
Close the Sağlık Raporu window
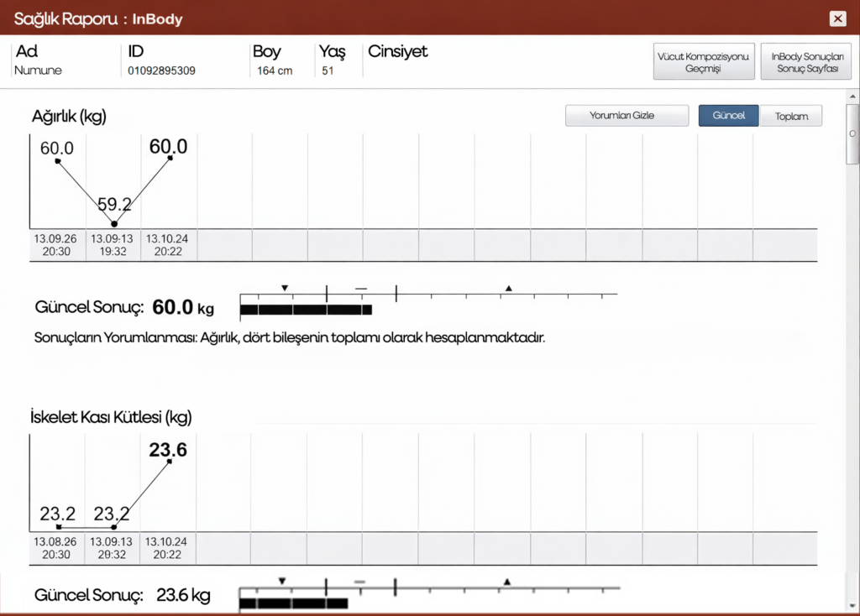click(837, 18)
